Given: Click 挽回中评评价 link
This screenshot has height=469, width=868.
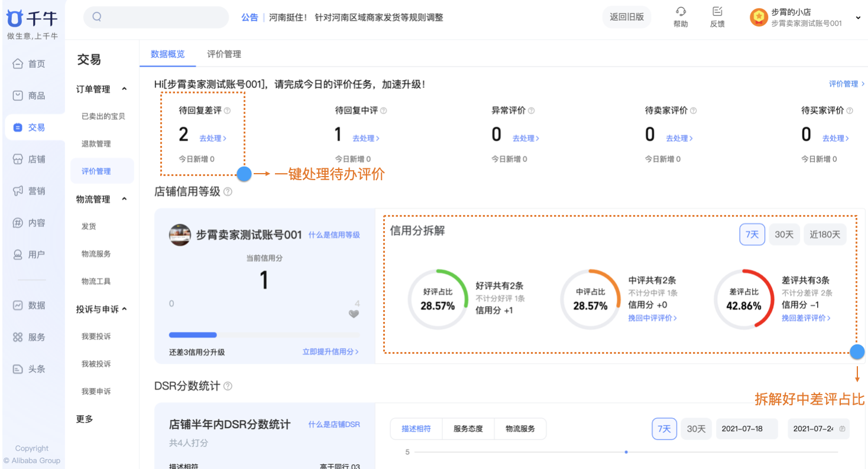Looking at the screenshot, I should pyautogui.click(x=653, y=318).
